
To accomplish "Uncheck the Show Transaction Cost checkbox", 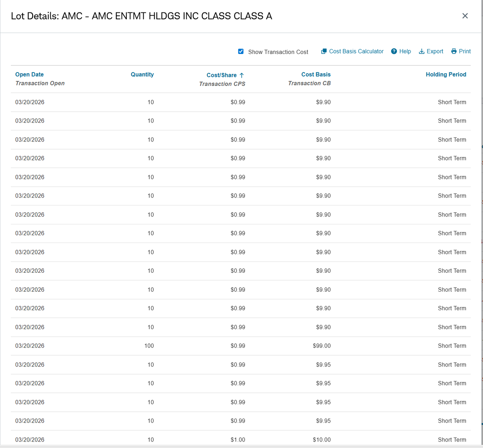I will [241, 51].
